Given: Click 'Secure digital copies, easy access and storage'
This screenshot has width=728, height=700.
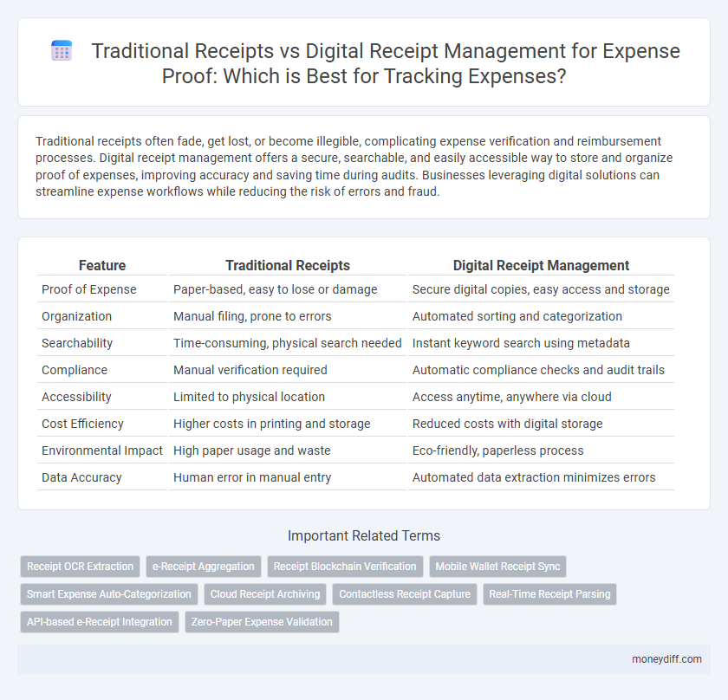Looking at the screenshot, I should tap(541, 289).
